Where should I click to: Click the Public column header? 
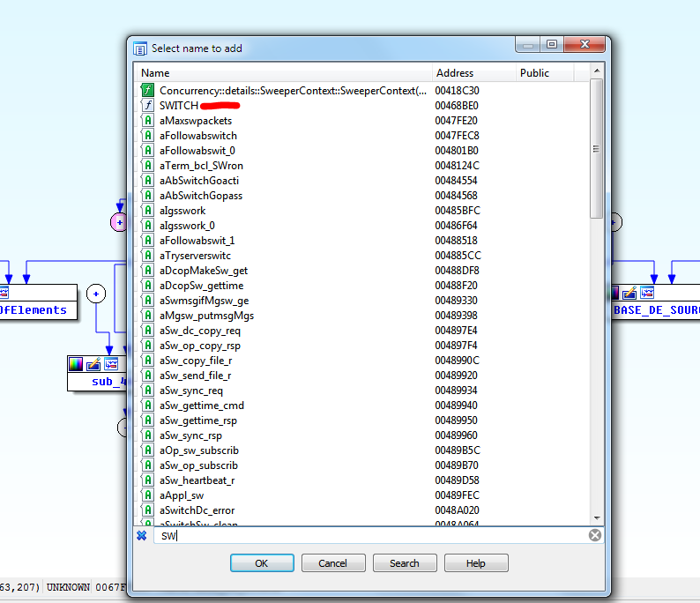[x=551, y=73]
